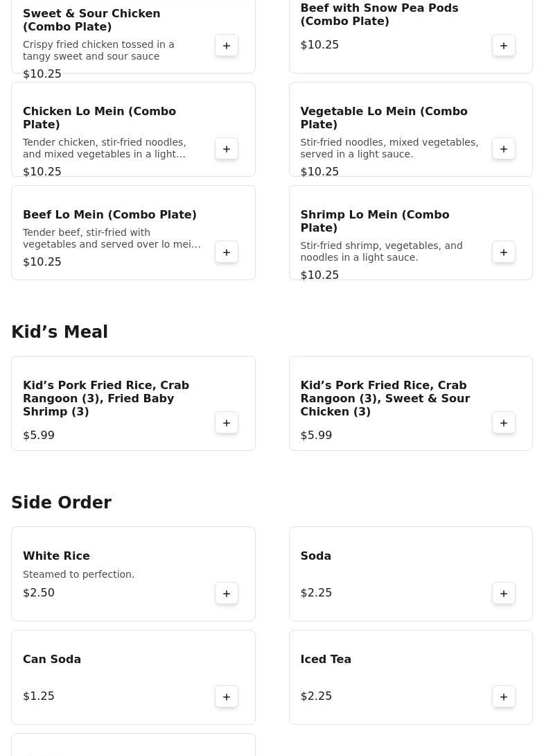Add Shrimp Lo Mein Combo Plate
The image size is (544, 756).
pyautogui.click(x=504, y=252)
